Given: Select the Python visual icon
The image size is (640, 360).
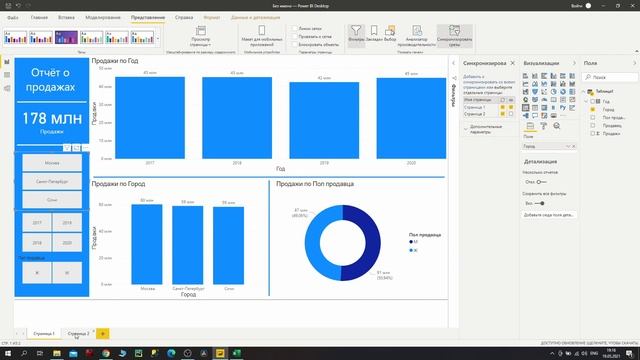Looking at the screenshot, I should tap(563, 108).
